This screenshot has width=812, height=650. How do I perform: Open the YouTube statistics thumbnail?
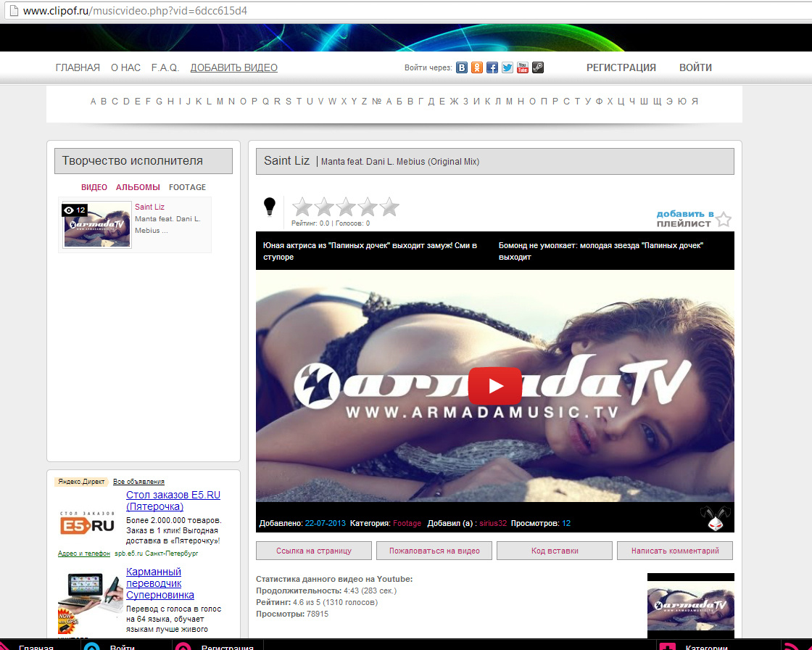click(691, 606)
